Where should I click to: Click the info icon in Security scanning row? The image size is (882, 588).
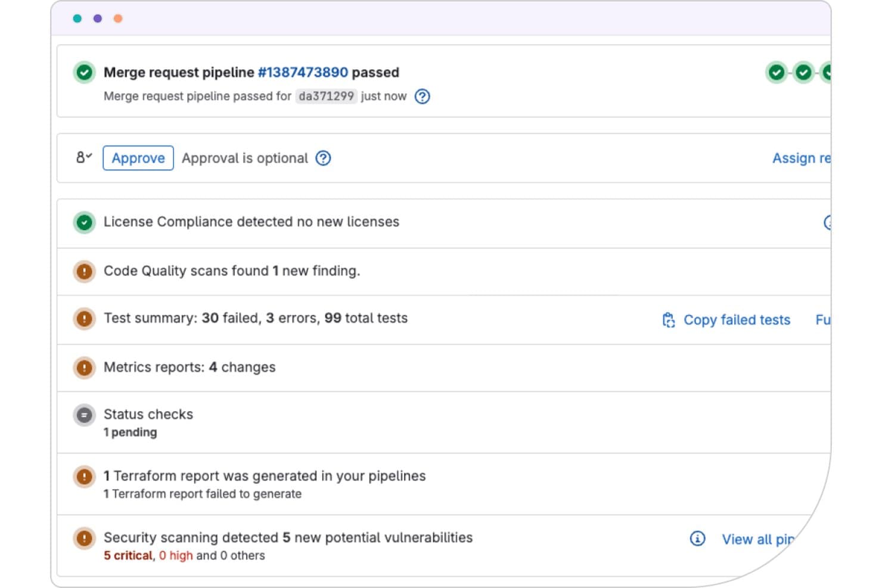click(697, 539)
